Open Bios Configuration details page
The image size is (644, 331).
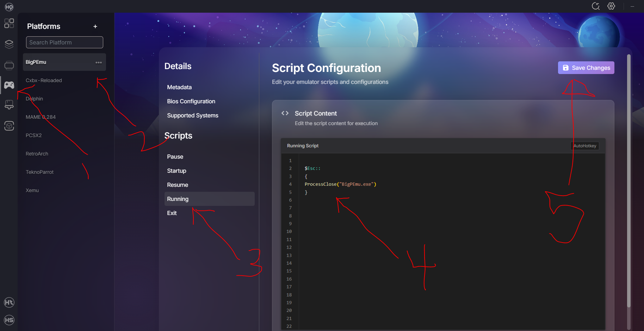coord(191,101)
